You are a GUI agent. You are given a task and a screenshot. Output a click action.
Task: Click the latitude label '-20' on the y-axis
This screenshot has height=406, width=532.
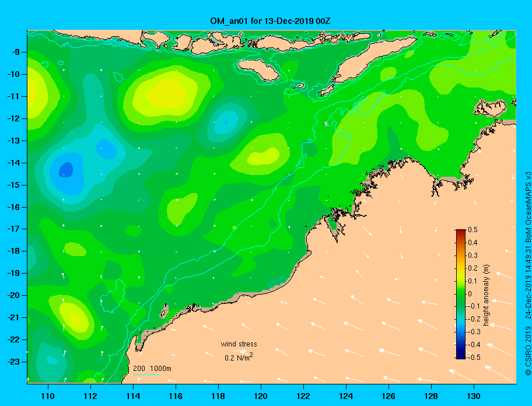tap(13, 295)
